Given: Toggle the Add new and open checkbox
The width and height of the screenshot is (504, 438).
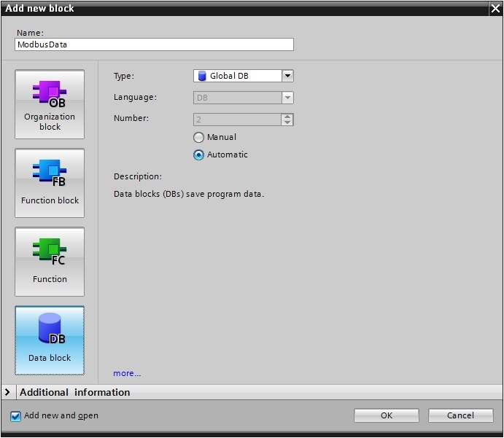Looking at the screenshot, I should pyautogui.click(x=15, y=416).
